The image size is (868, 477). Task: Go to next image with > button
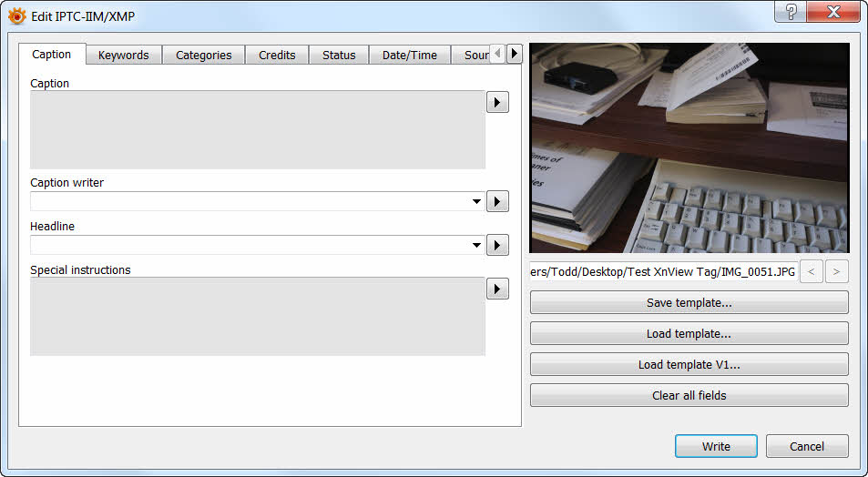836,271
